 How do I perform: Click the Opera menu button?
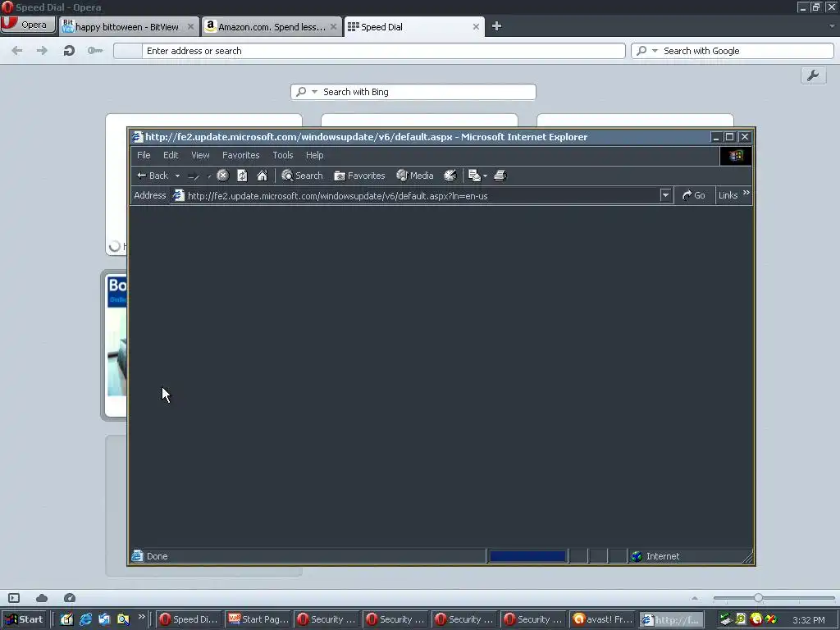pos(28,25)
